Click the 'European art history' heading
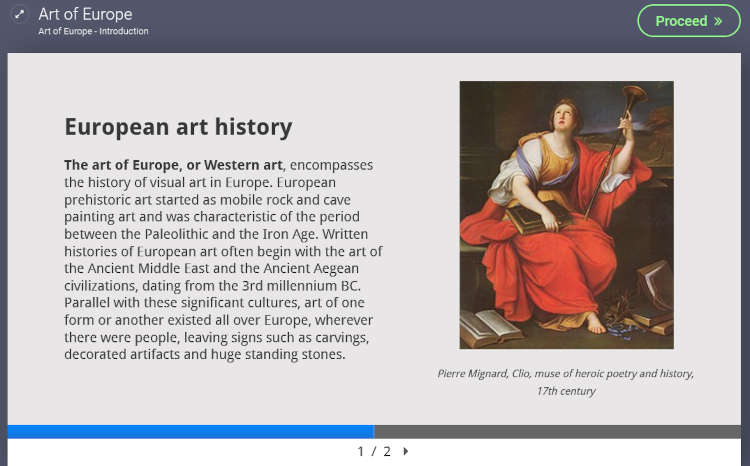The width and height of the screenshot is (750, 466). (178, 127)
